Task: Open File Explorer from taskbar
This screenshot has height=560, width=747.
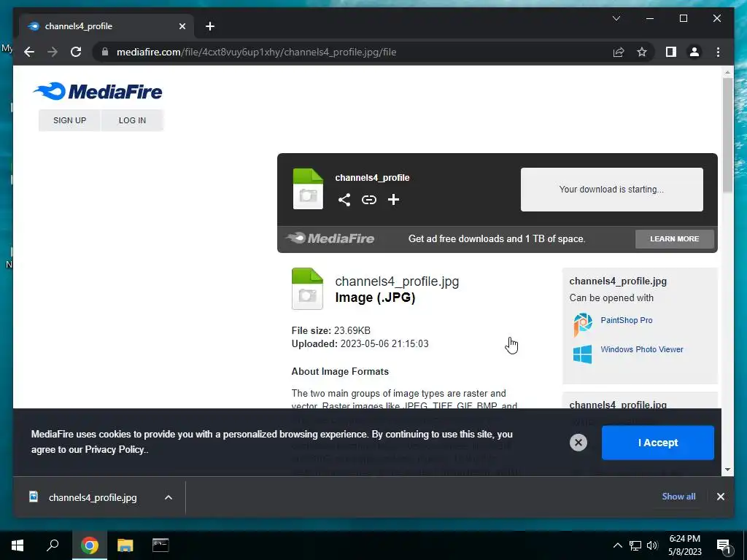Action: (x=125, y=545)
